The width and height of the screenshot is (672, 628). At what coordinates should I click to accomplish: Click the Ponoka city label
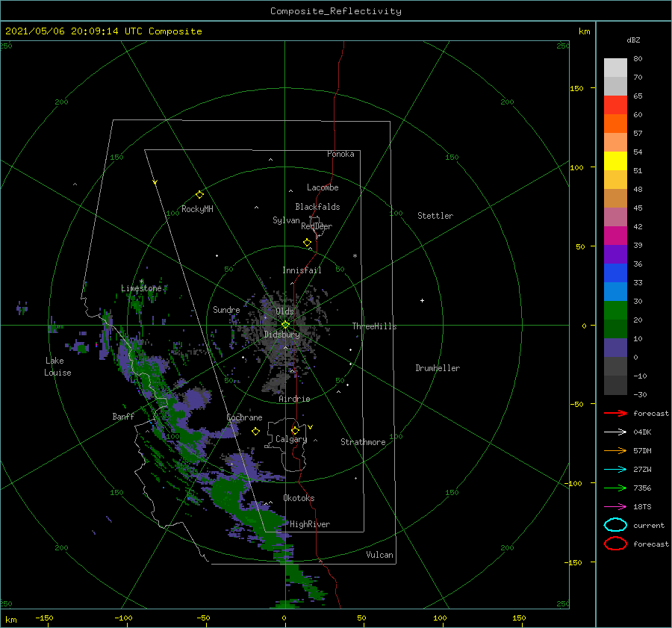click(340, 154)
